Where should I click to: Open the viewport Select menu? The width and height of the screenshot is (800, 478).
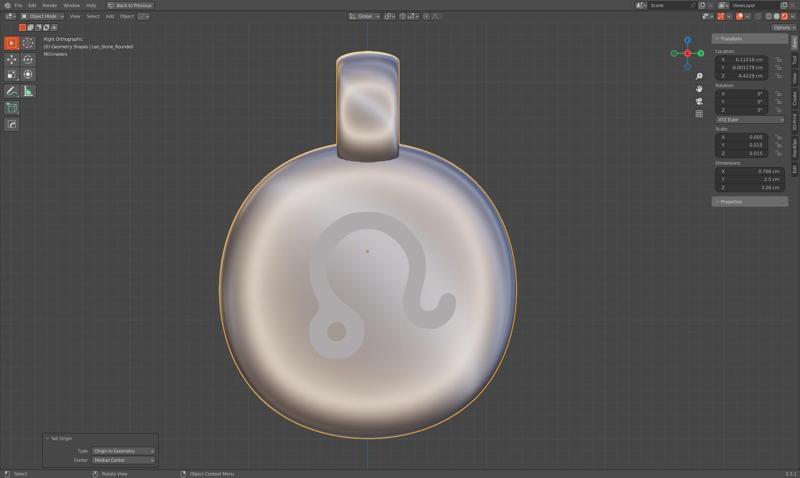point(93,16)
